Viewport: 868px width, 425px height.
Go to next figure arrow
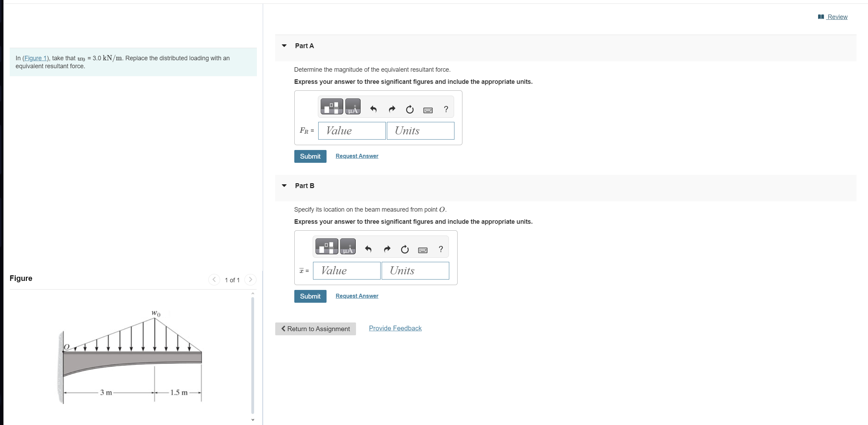pyautogui.click(x=250, y=280)
